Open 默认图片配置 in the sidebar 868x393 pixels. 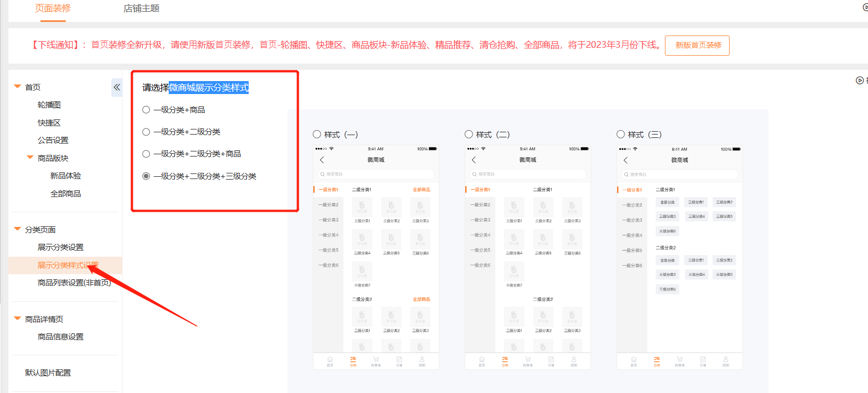pyautogui.click(x=48, y=373)
